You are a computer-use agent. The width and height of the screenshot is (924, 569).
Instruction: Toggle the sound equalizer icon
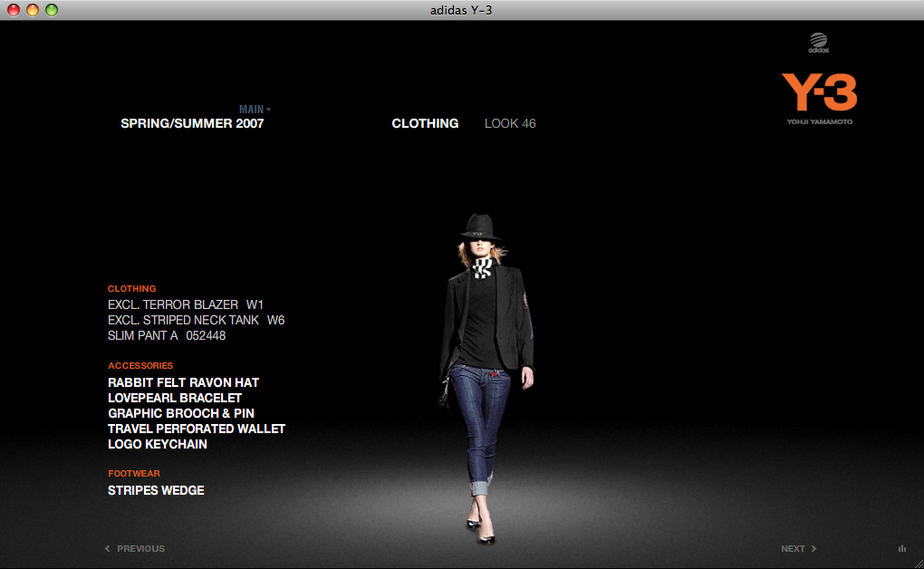[902, 548]
